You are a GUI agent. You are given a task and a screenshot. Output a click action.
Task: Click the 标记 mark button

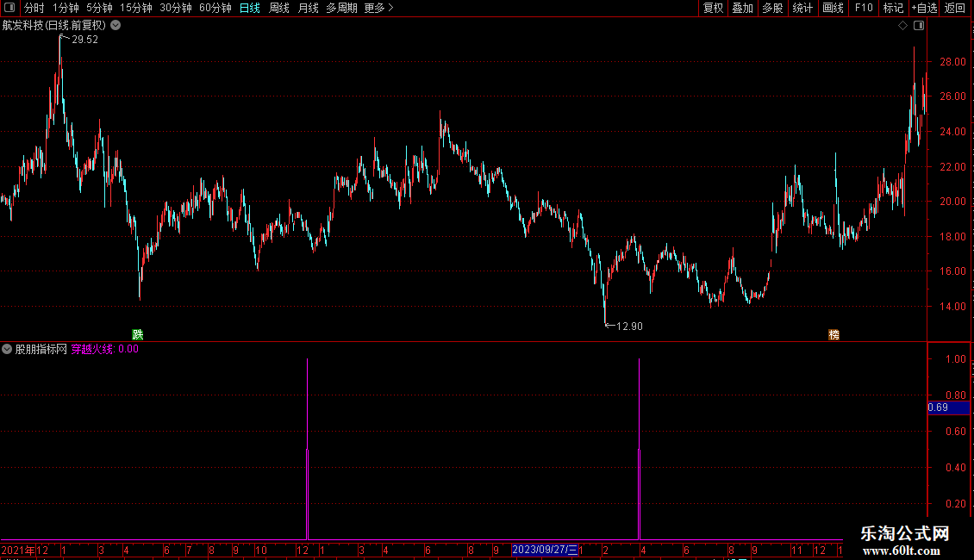[893, 8]
